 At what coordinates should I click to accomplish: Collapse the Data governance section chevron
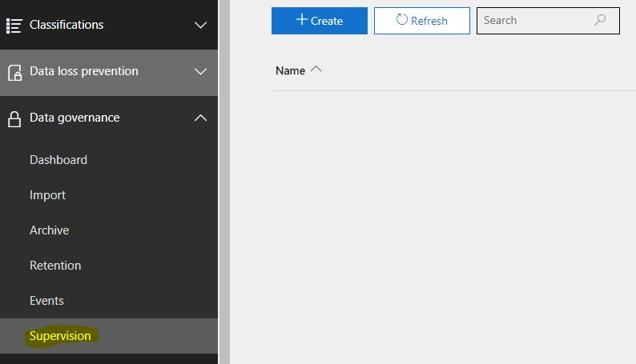pos(200,118)
